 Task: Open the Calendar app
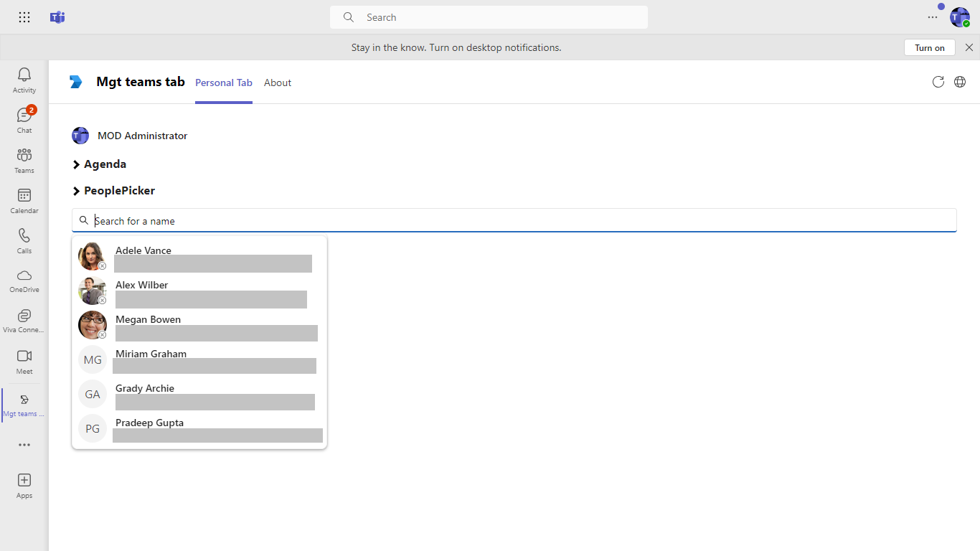[x=24, y=201]
